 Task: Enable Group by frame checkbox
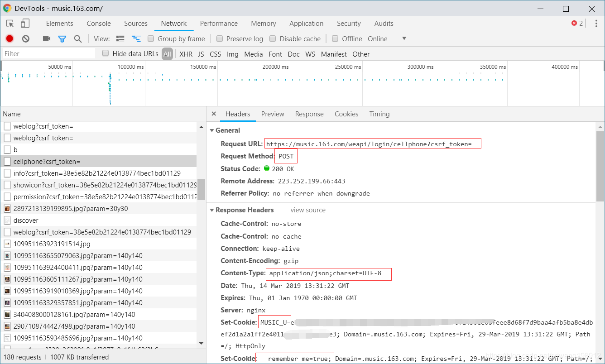151,38
